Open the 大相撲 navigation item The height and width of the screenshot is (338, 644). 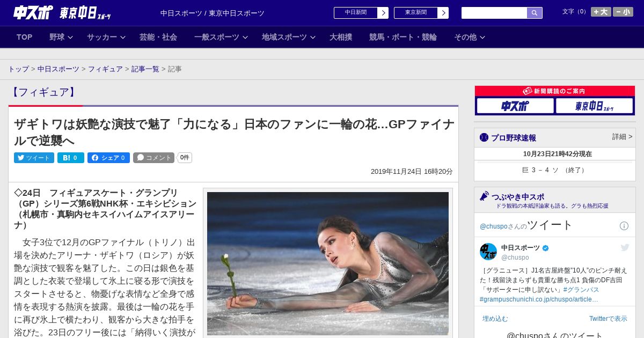341,37
